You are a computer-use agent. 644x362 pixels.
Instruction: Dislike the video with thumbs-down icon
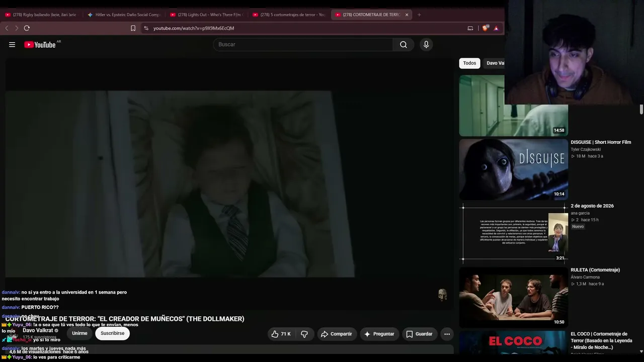coord(304,334)
